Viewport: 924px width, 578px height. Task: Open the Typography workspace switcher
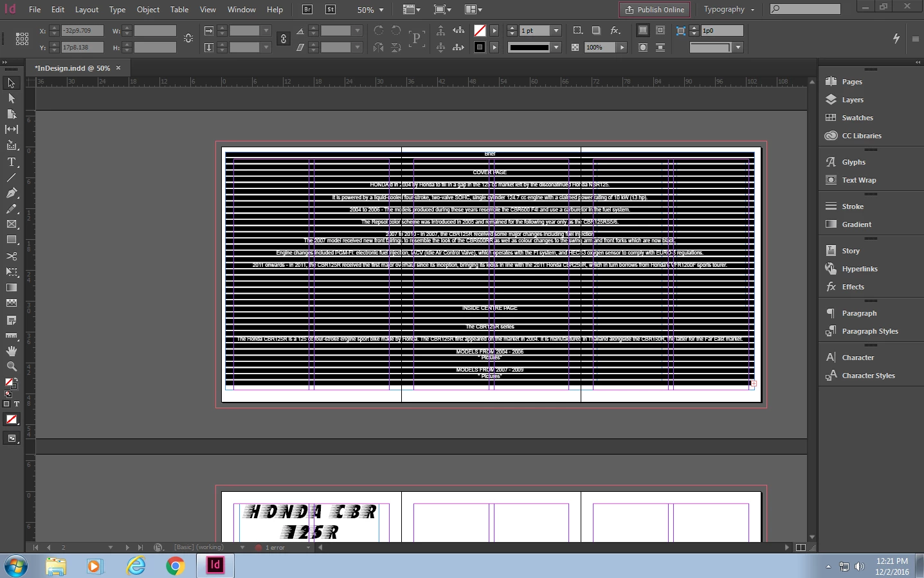pyautogui.click(x=729, y=10)
